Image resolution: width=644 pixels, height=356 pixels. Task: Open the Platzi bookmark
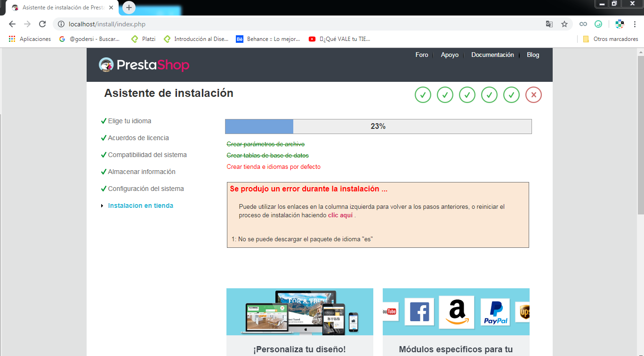tap(143, 39)
